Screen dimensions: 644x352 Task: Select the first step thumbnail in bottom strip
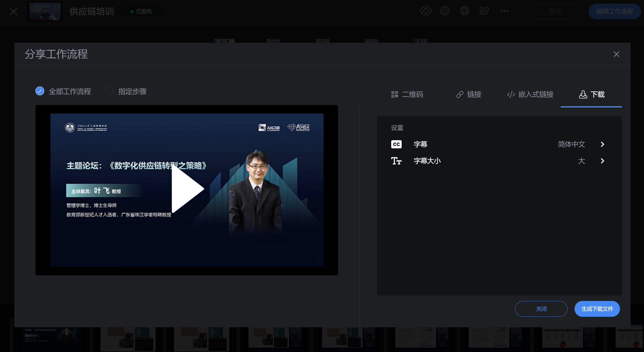pyautogui.click(x=51, y=339)
